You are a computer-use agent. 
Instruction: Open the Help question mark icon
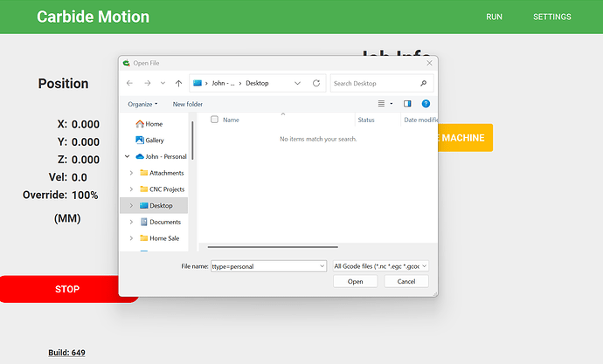[426, 104]
